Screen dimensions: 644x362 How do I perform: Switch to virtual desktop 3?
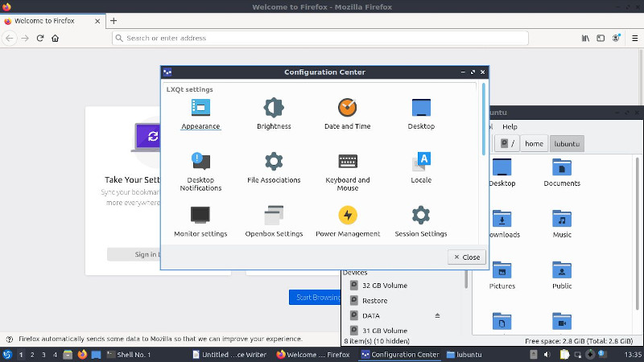(x=43, y=355)
